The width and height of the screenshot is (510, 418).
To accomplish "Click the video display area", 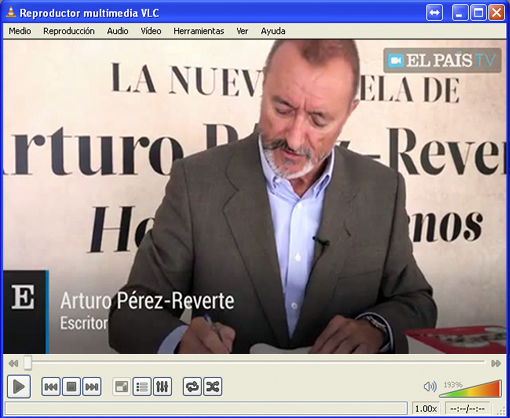I will coord(255,197).
